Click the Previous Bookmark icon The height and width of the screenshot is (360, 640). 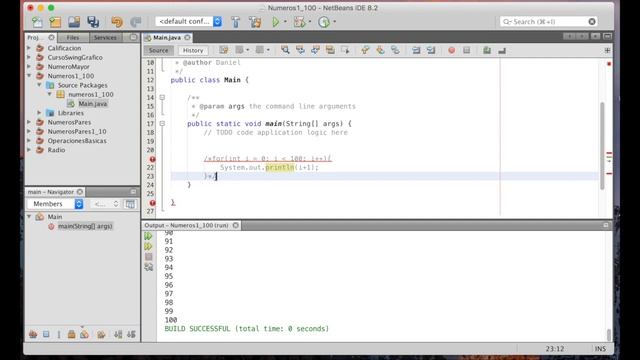[x=365, y=50]
